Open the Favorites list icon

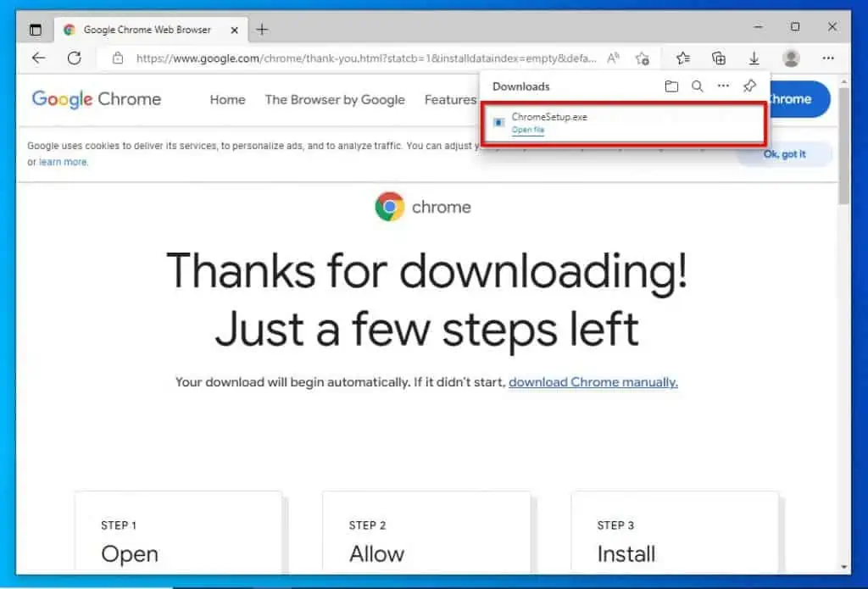click(x=683, y=58)
